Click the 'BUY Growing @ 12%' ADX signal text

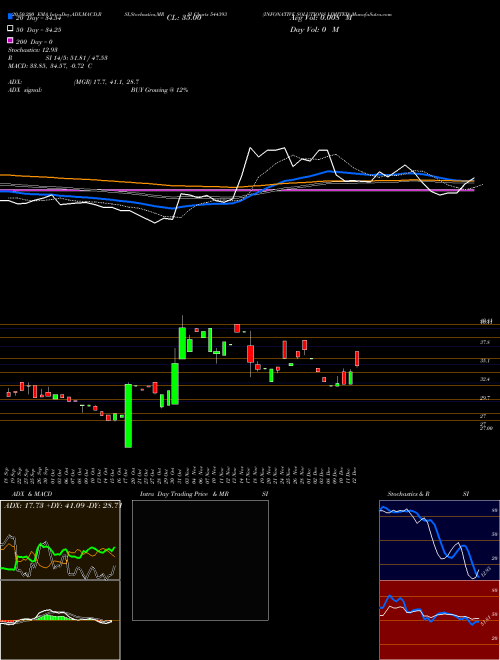pos(159,90)
